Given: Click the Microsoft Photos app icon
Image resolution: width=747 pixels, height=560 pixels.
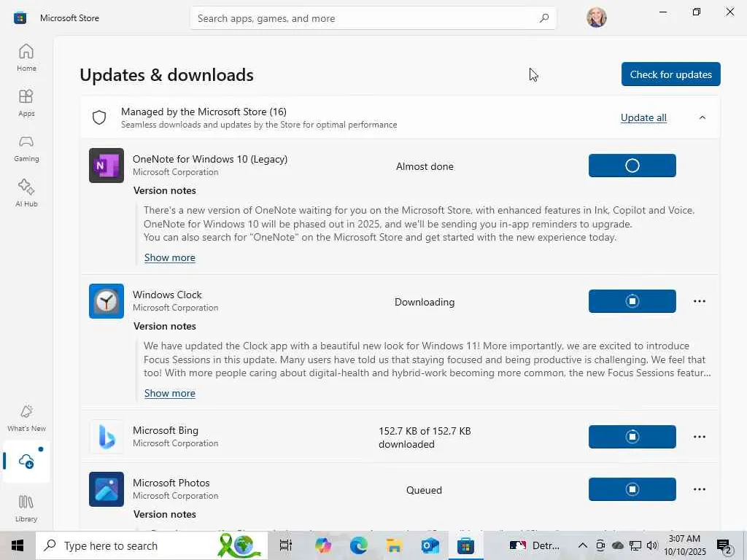Looking at the screenshot, I should [x=107, y=489].
